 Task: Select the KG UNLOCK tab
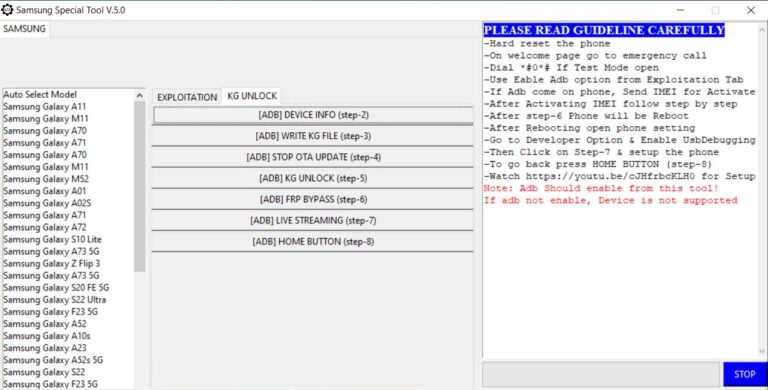pyautogui.click(x=252, y=96)
